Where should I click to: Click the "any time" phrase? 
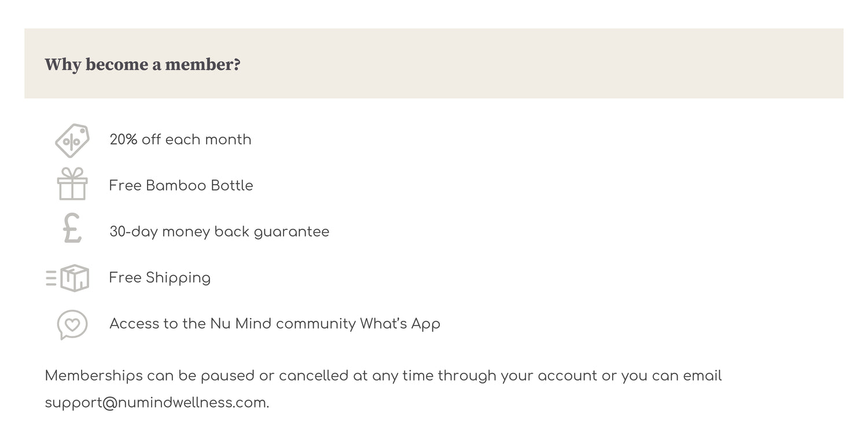click(x=402, y=376)
